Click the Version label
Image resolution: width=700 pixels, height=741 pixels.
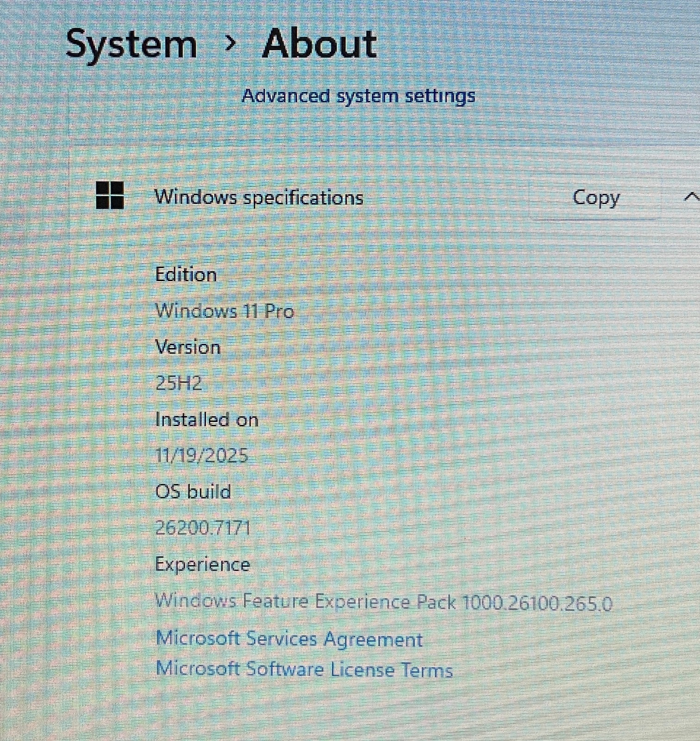pos(187,347)
